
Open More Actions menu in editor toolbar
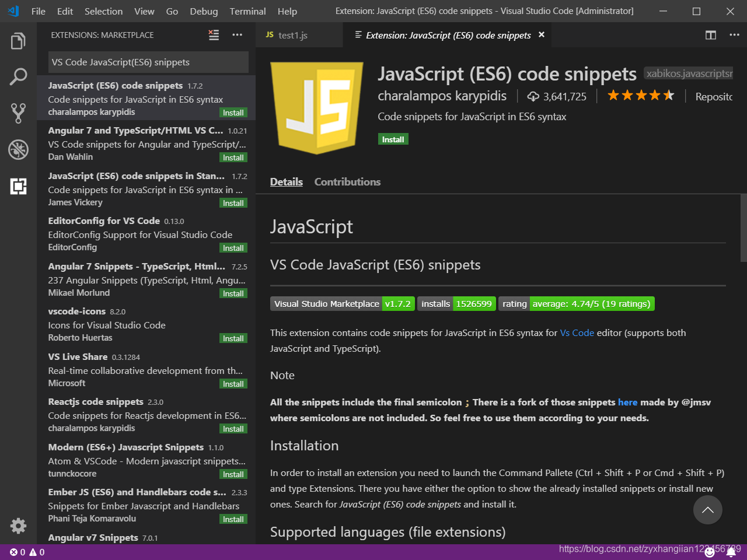coord(734,35)
